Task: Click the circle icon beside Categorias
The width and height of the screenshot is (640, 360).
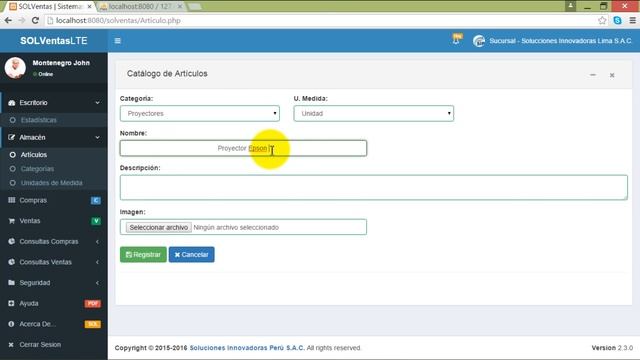Action: tap(13, 169)
